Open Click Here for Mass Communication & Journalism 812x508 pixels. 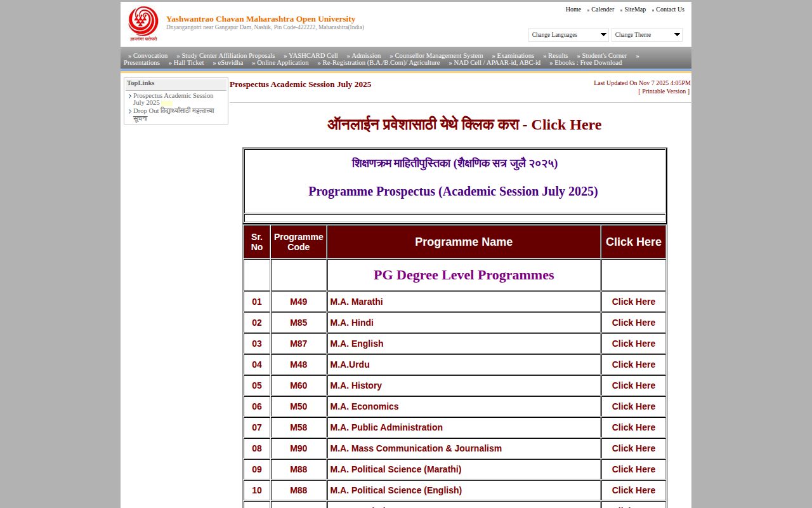coord(633,448)
